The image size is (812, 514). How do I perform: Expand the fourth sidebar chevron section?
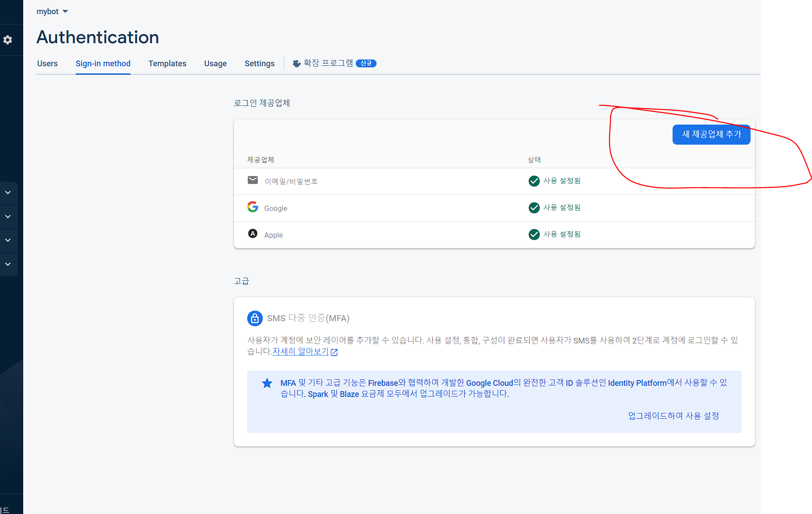(8, 264)
